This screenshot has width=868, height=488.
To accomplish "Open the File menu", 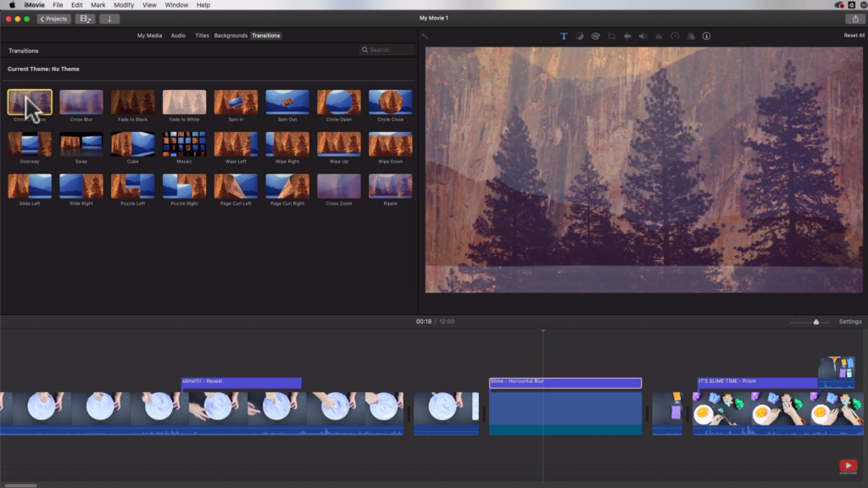I will (x=58, y=5).
